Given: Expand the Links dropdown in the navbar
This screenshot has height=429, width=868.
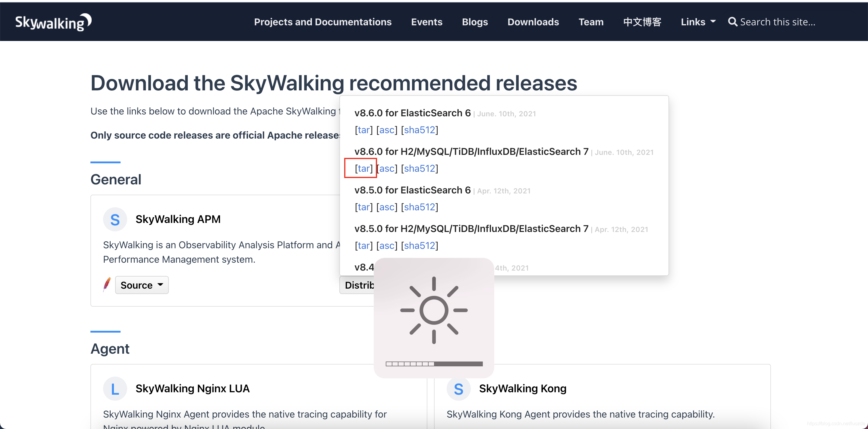Looking at the screenshot, I should 698,22.
